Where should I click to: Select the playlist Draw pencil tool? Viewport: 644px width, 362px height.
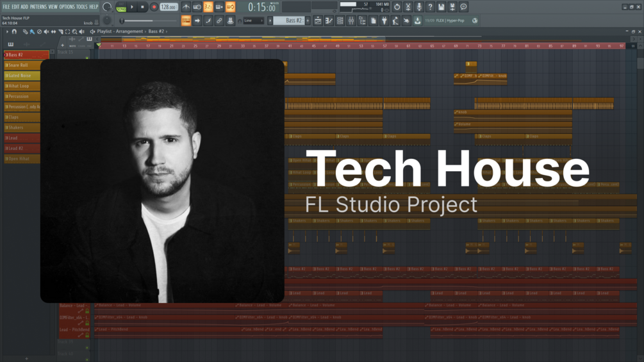(25, 31)
